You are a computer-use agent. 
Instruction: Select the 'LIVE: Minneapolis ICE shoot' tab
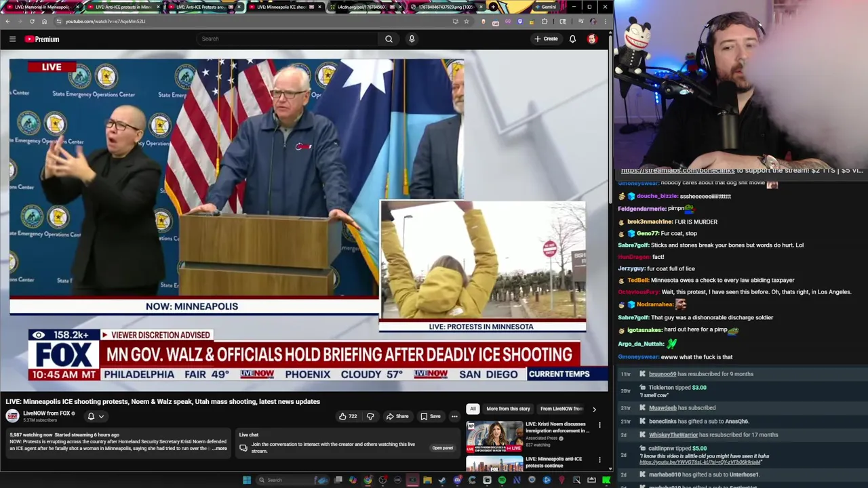click(x=284, y=7)
